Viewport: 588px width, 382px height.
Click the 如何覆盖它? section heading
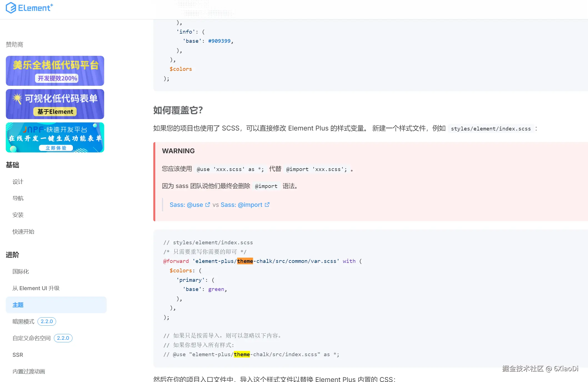(x=178, y=110)
